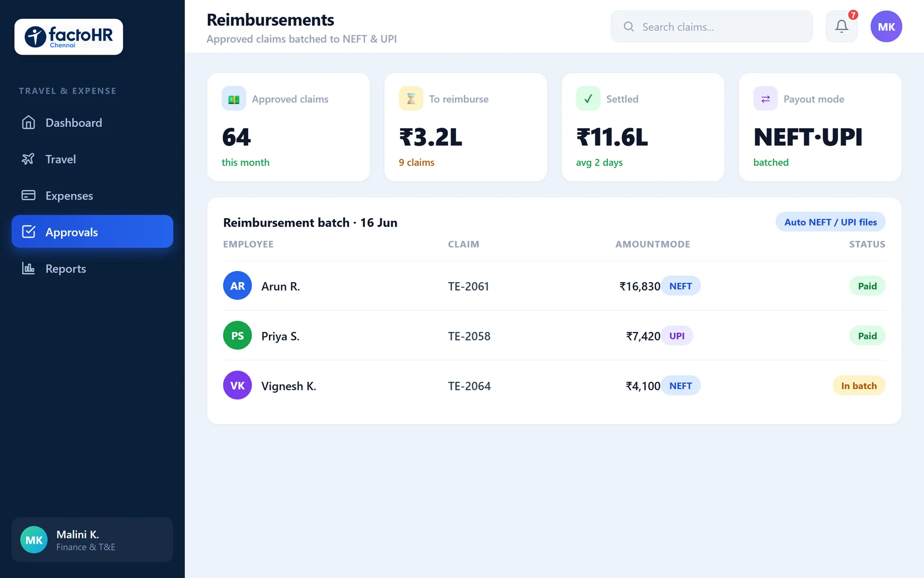Click Priya S.'s PS avatar
This screenshot has width=924, height=578.
(x=237, y=335)
